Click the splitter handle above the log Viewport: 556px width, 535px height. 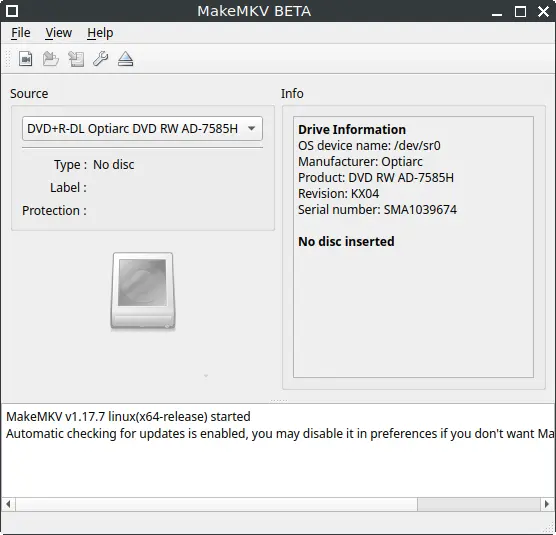pos(279,401)
